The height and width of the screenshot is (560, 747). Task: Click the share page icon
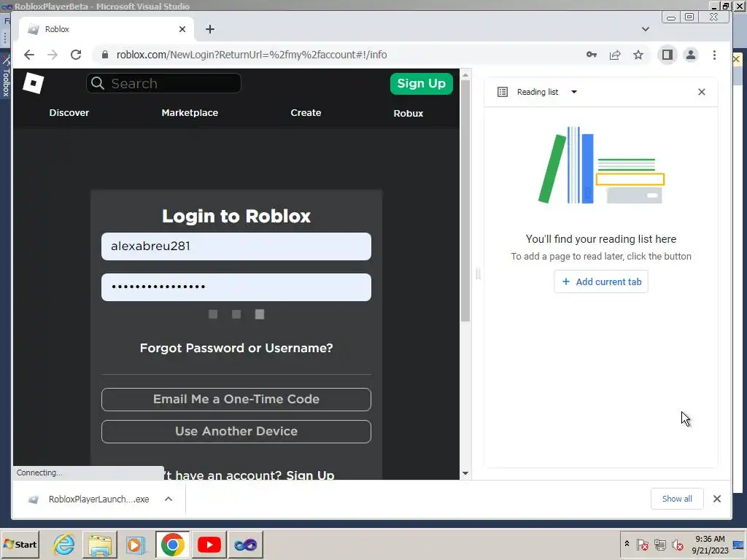(x=615, y=55)
